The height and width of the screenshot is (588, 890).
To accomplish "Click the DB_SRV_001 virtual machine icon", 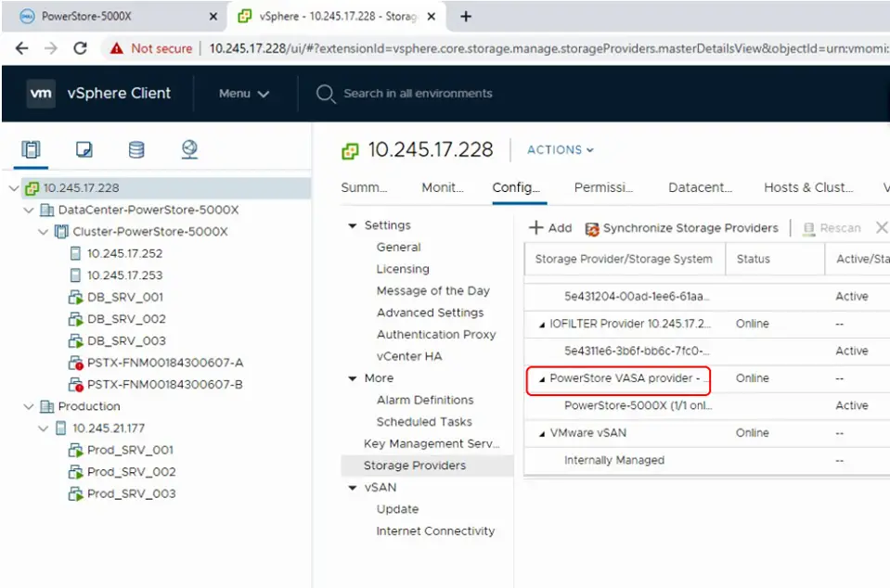I will (75, 297).
